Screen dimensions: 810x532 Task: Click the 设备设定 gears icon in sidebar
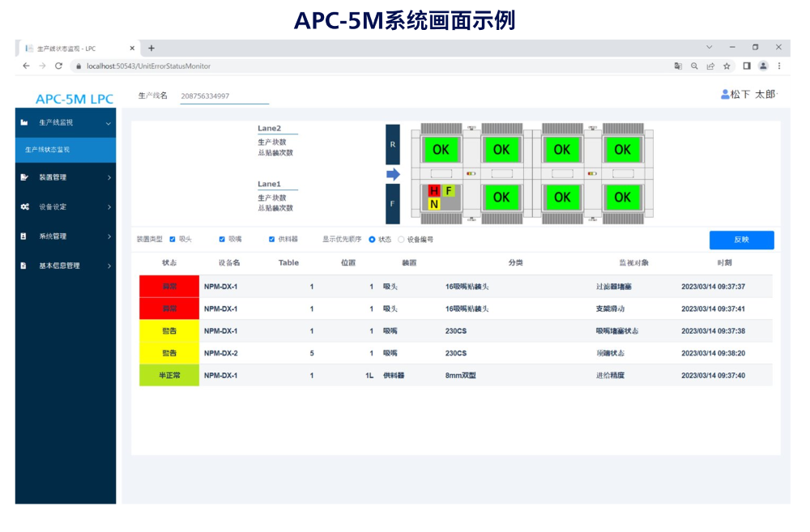[x=24, y=206]
